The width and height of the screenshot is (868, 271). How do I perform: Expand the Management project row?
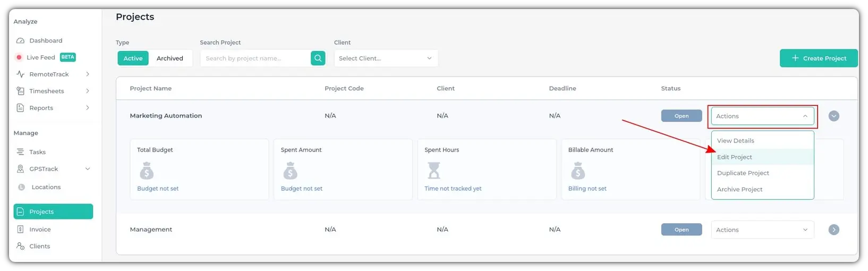833,230
